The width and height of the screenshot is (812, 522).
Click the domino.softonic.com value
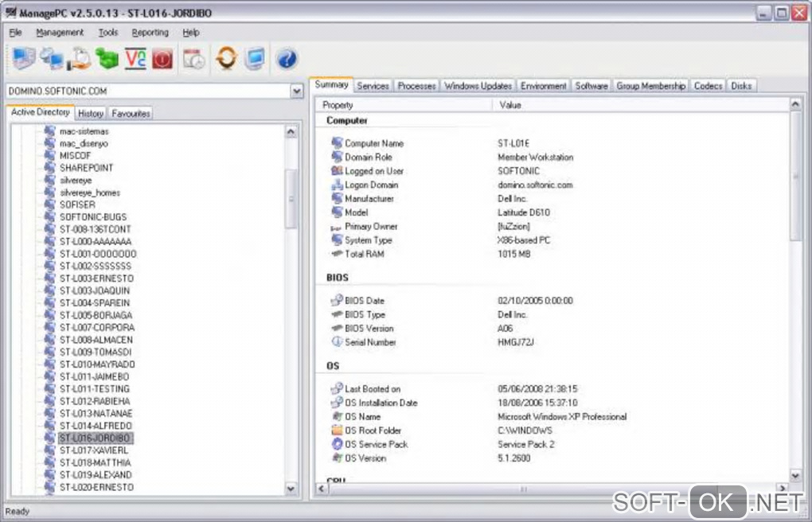point(535,185)
